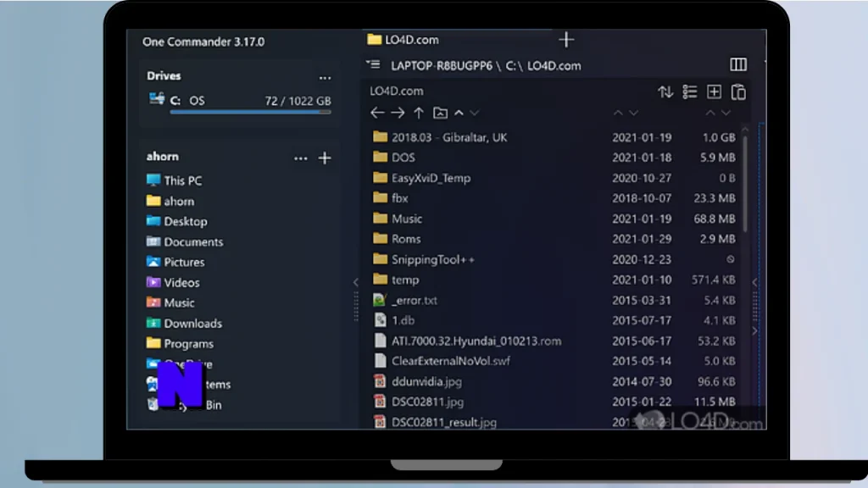
Task: Add favorite with ahorn plus icon
Action: [x=325, y=158]
